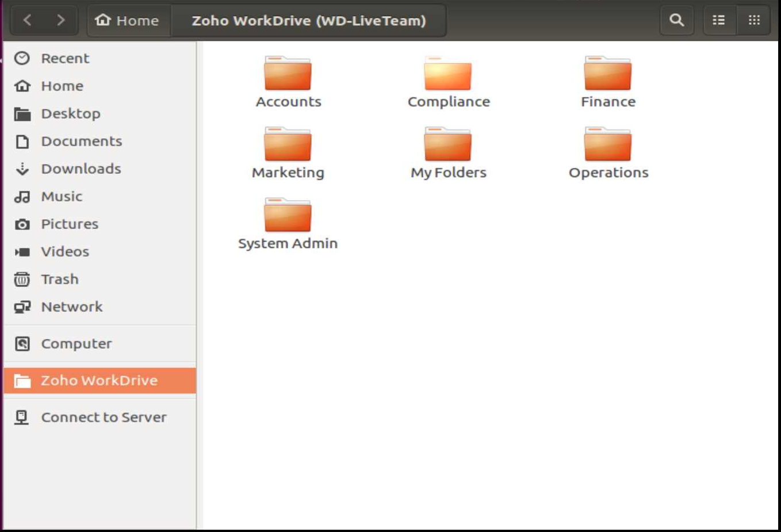
Task: Click the Compliance folder name label
Action: 449,102
